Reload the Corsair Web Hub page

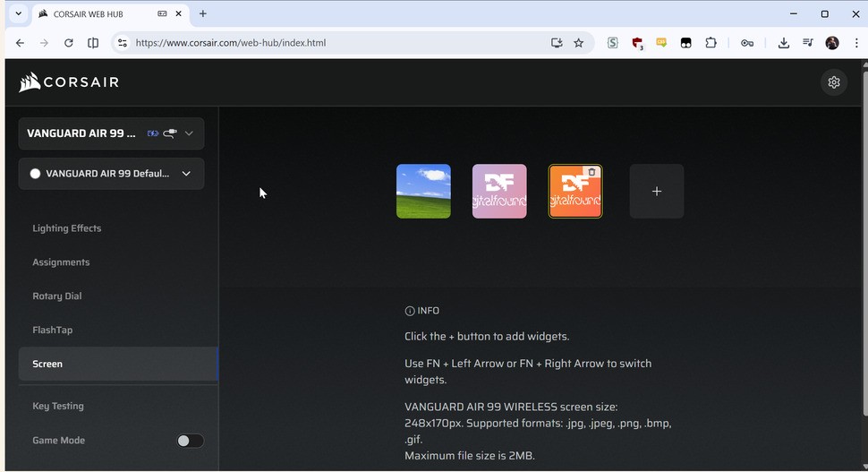(x=69, y=43)
